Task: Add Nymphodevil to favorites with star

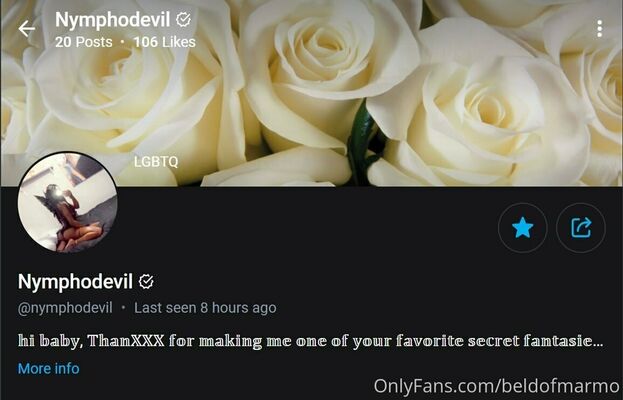Action: [522, 228]
